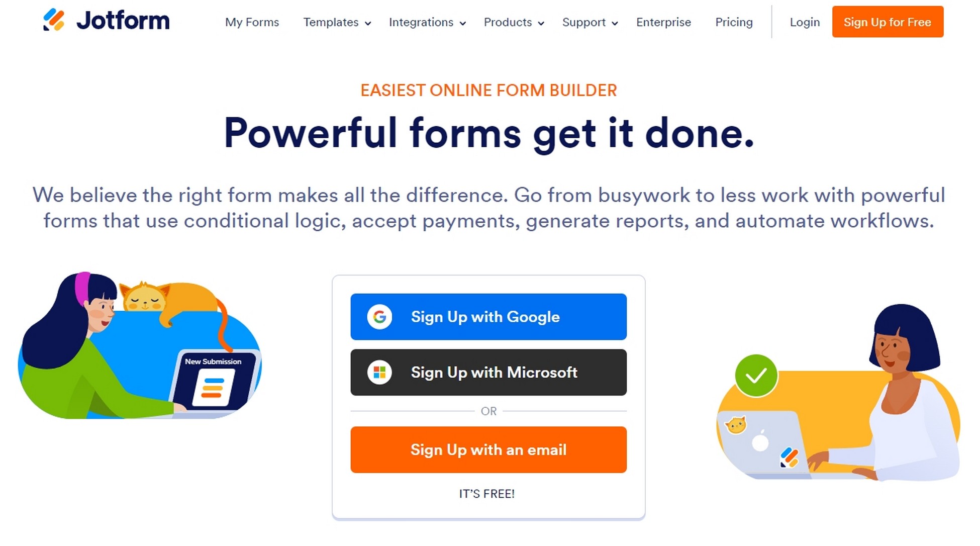The height and width of the screenshot is (546, 980).
Task: Click Sign Up with Microsoft button
Action: coord(488,373)
